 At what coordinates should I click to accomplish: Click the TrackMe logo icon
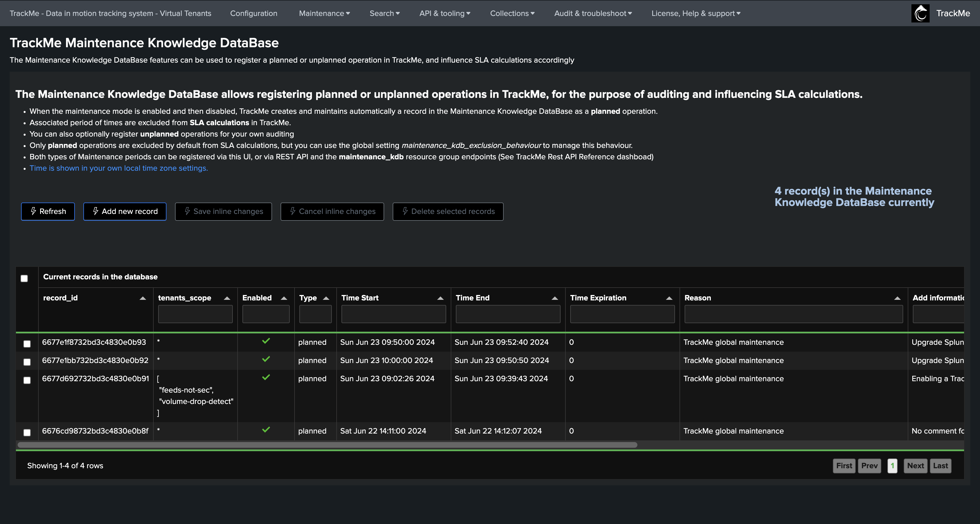[x=920, y=13]
